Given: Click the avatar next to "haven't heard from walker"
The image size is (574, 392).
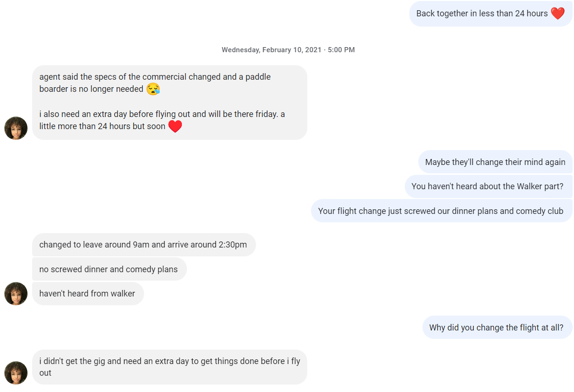Looking at the screenshot, I should 15,293.
